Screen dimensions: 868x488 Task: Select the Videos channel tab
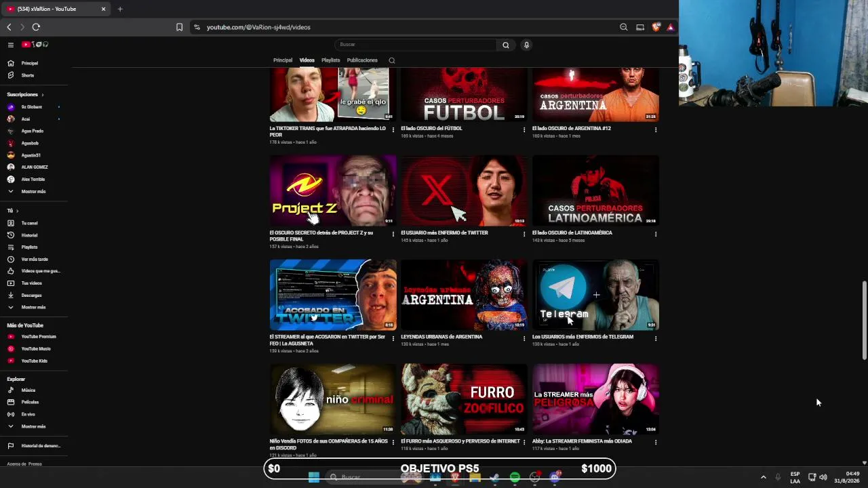[307, 60]
